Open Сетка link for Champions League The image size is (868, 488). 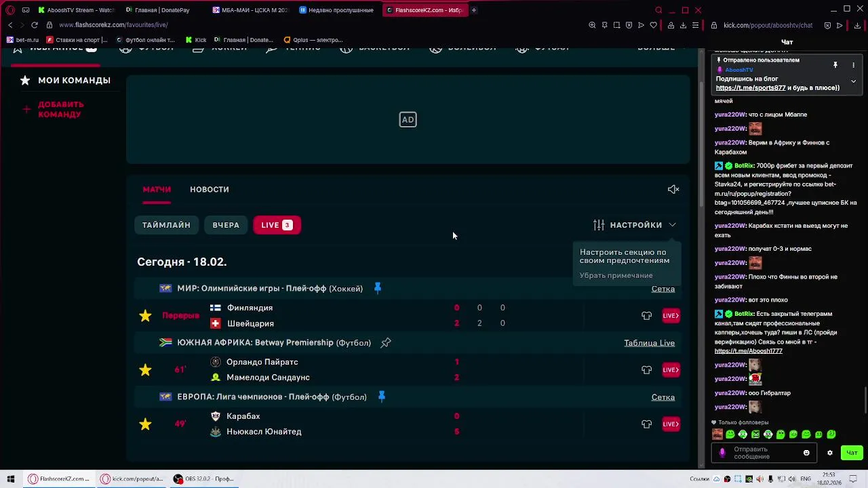663,397
